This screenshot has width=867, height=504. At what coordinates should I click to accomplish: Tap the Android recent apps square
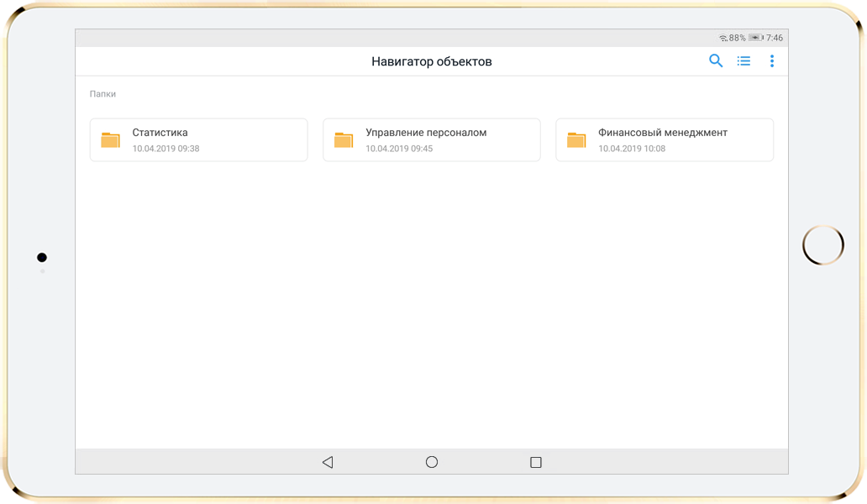[x=536, y=462]
